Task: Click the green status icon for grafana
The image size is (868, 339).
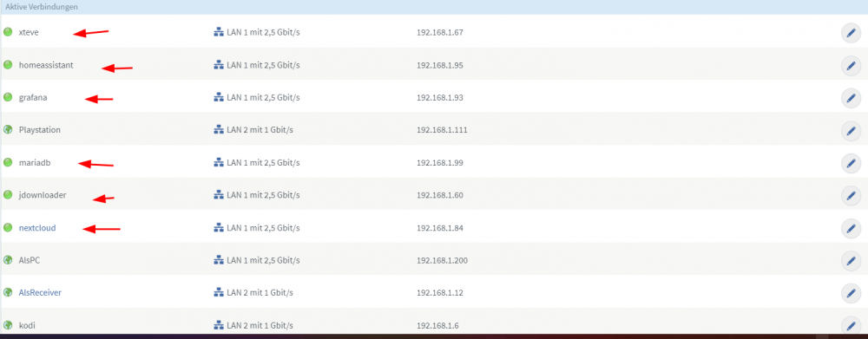Action: (x=8, y=97)
